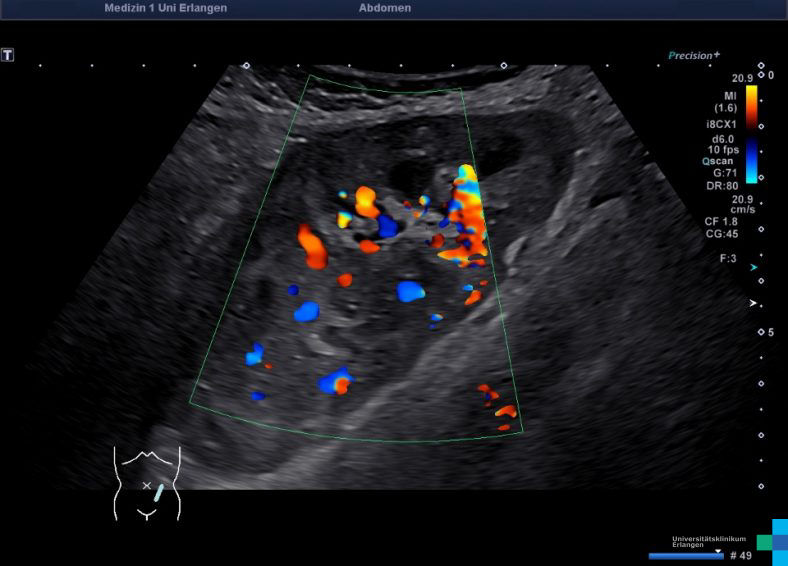Click the blue-cyan color Doppler scale bar
Screen dimensions: 788x566
[x=751, y=160]
